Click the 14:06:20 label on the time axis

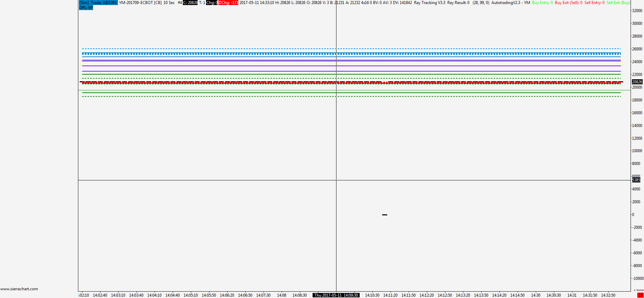coord(227,295)
